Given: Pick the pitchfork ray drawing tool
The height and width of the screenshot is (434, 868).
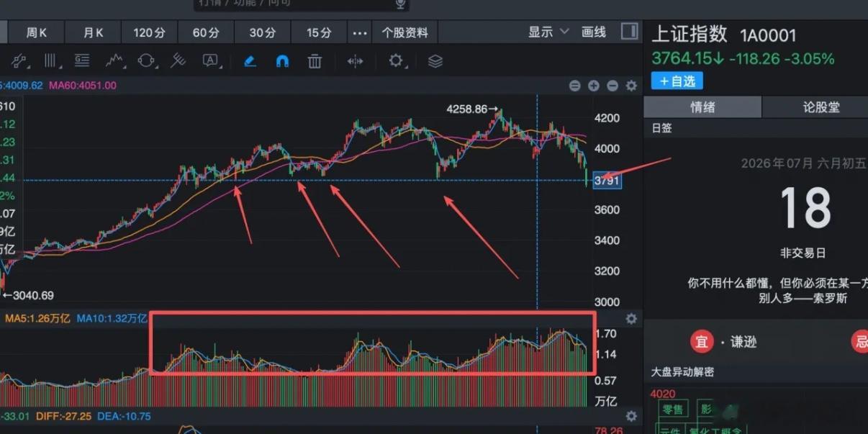Looking at the screenshot, I should pyautogui.click(x=178, y=61).
